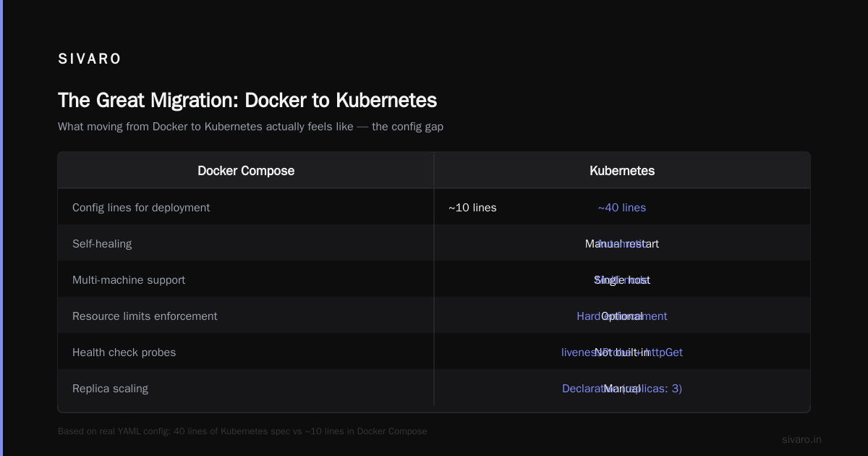
Task: Open the sivaro.in link
Action: tap(801, 439)
